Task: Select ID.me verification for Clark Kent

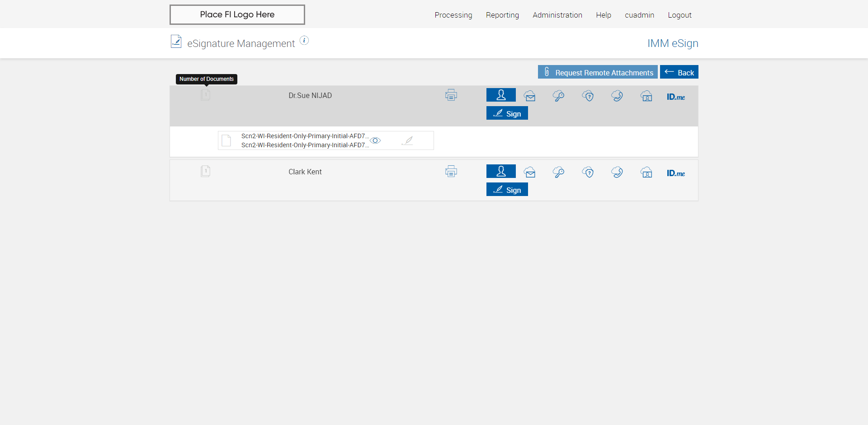Action: point(676,173)
